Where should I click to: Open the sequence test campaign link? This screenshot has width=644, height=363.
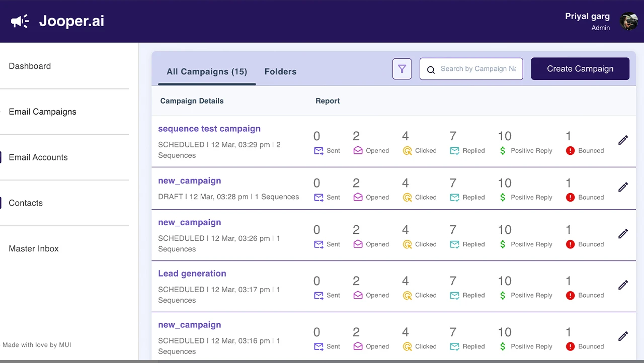pos(209,129)
